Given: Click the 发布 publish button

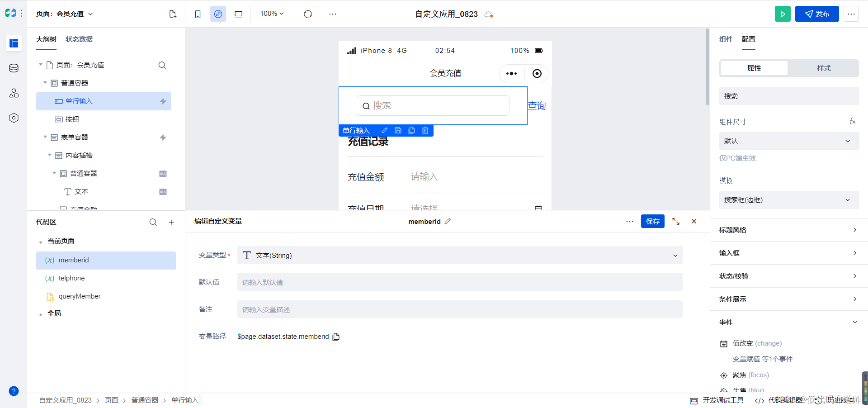Looking at the screenshot, I should click(817, 14).
